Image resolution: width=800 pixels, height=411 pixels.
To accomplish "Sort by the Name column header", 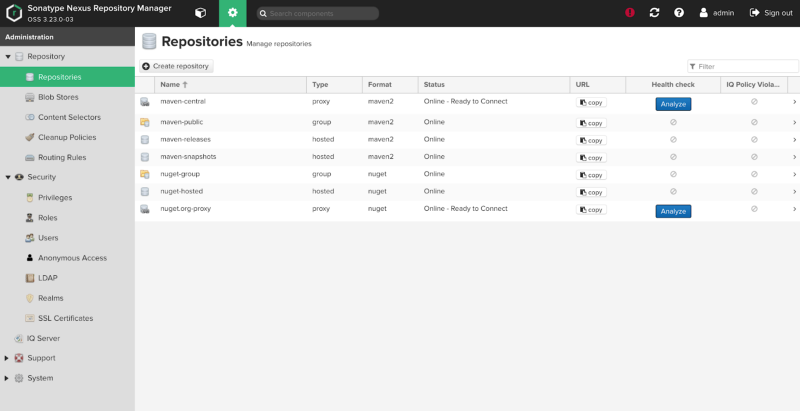I will click(x=170, y=85).
